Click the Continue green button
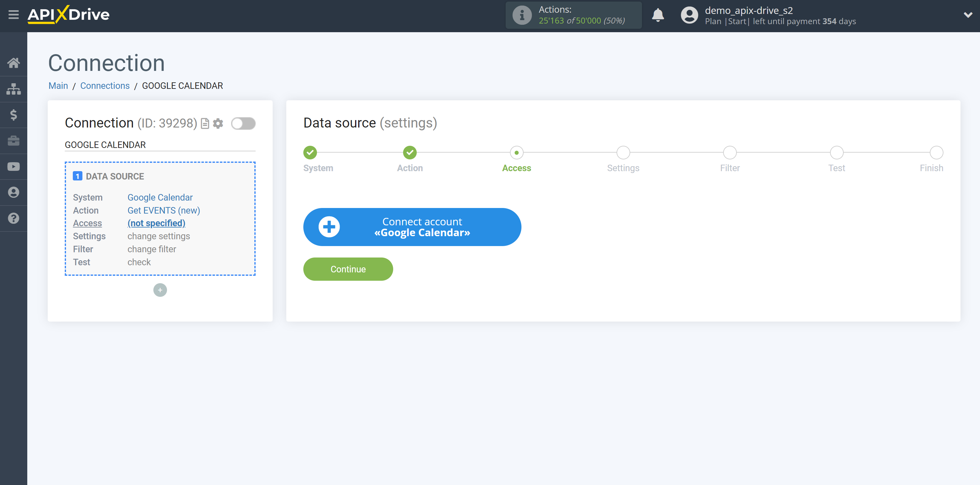 pyautogui.click(x=348, y=269)
